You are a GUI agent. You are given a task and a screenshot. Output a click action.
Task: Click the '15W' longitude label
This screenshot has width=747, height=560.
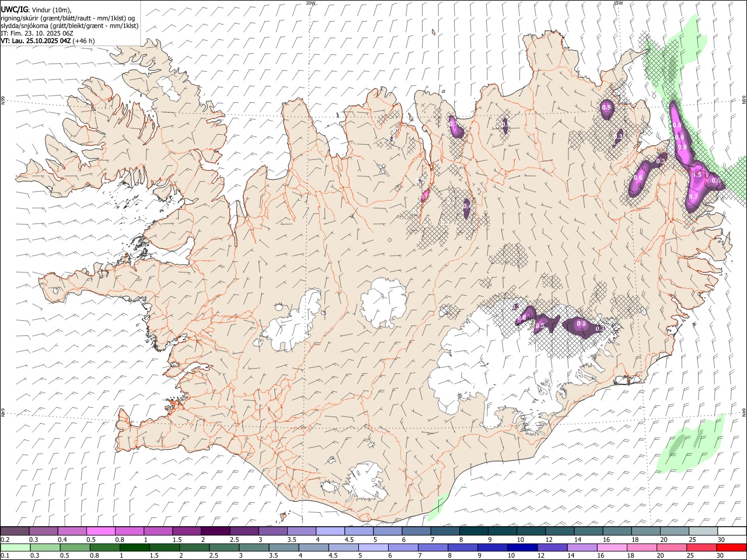[618, 3]
